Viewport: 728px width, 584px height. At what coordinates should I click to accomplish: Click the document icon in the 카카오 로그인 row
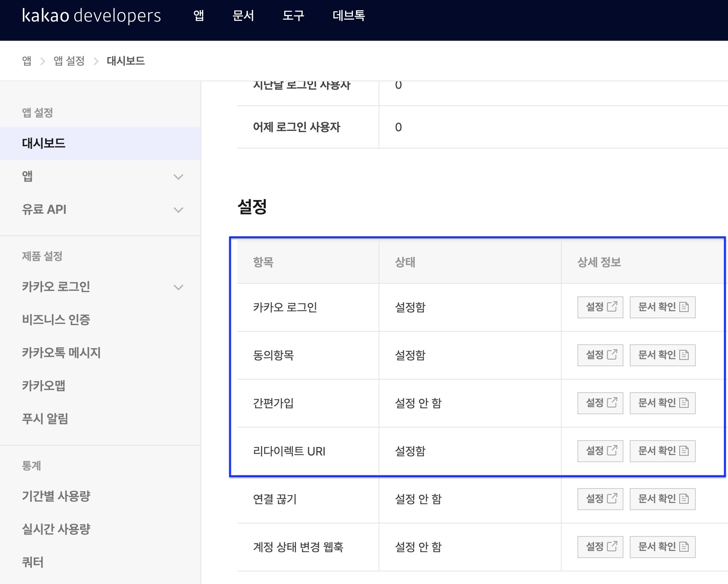coord(684,307)
